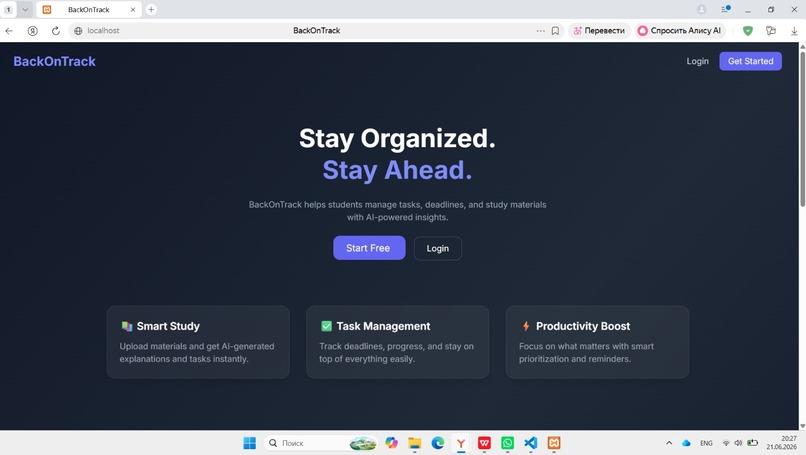
Task: Open the Windows Start menu
Action: point(249,443)
